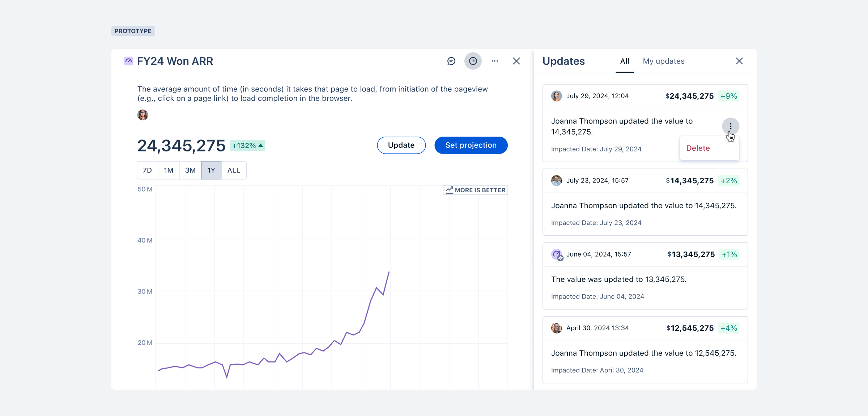Click the $12,545,275 update value

pyautogui.click(x=690, y=328)
